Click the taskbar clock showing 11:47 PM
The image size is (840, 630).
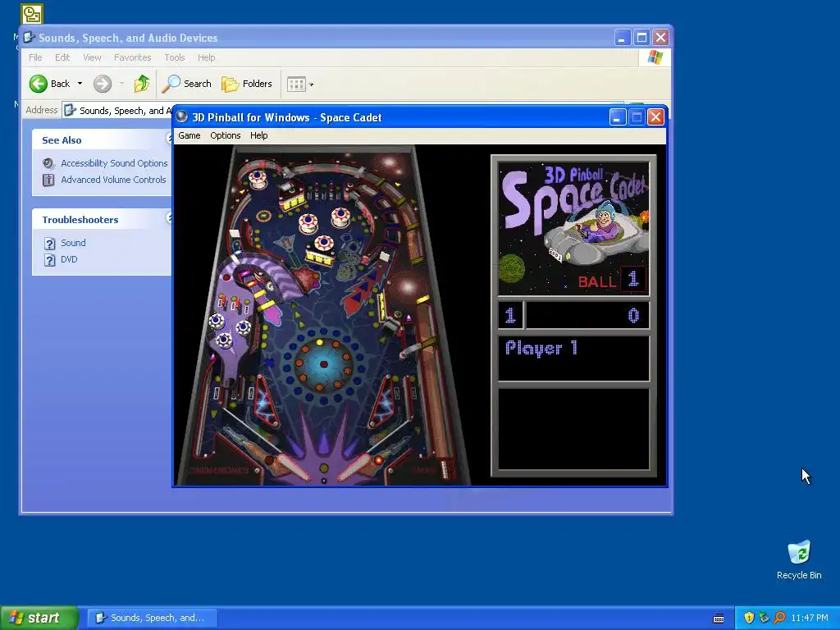pyautogui.click(x=810, y=618)
